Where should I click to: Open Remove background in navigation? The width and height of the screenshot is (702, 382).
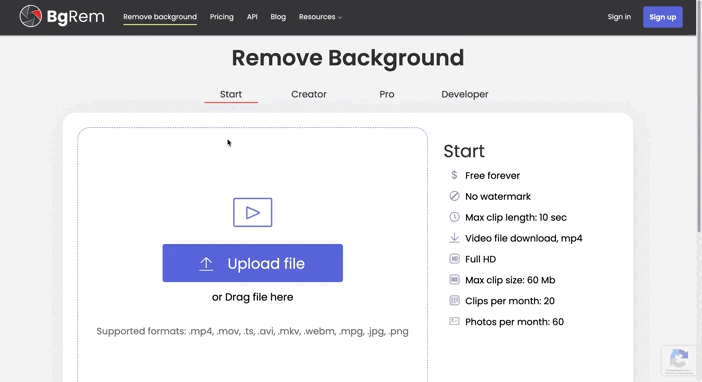click(x=160, y=17)
